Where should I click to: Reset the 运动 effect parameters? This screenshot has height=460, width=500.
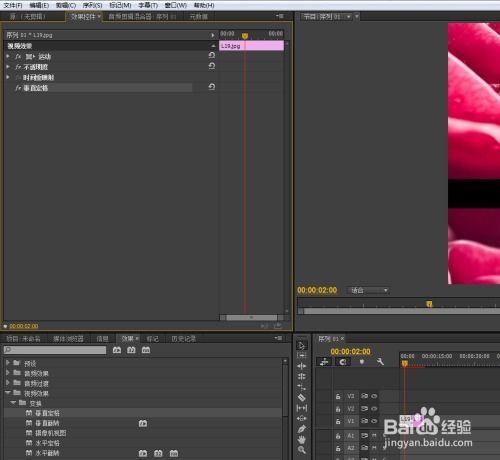pyautogui.click(x=212, y=56)
